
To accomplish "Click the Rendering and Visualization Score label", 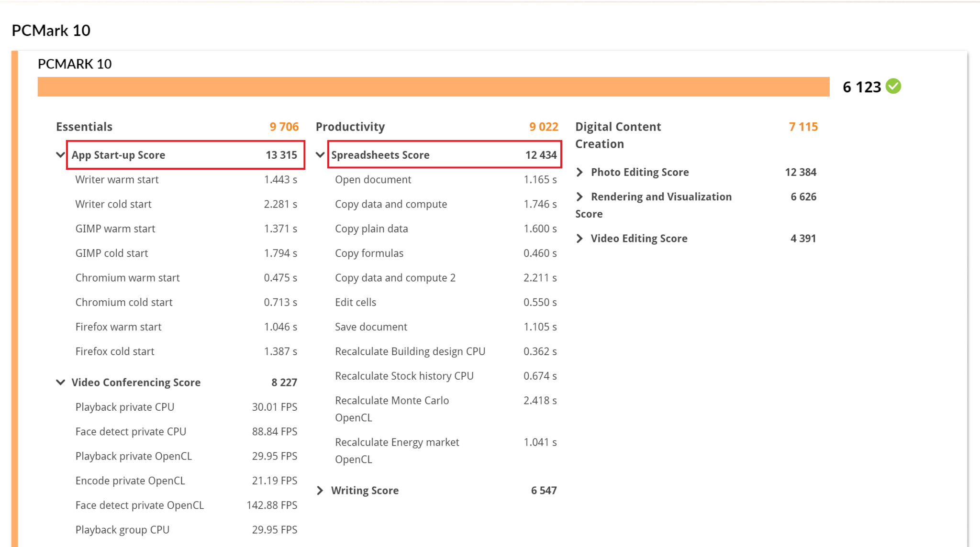I will 654,205.
